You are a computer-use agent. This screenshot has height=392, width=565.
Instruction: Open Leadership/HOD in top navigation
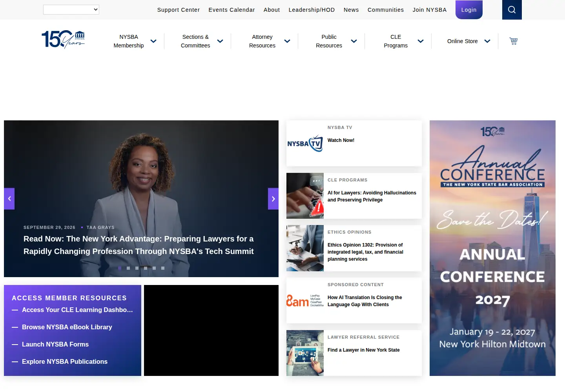[312, 10]
